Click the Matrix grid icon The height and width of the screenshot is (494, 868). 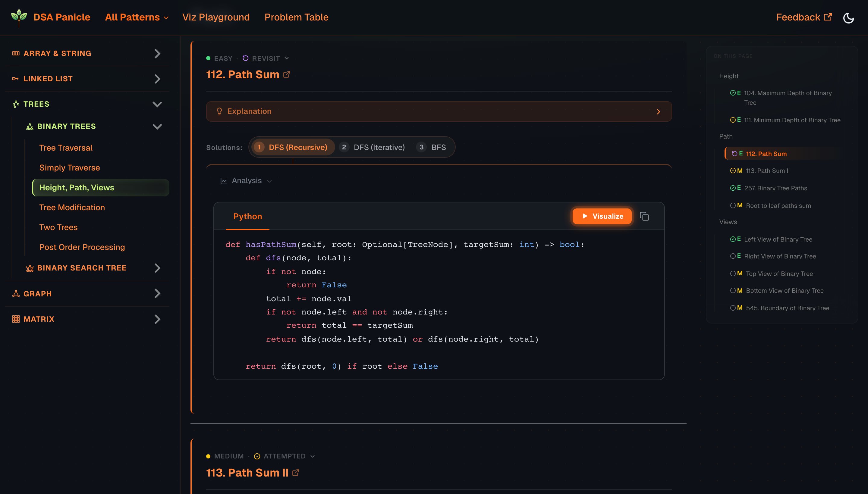[x=16, y=319]
